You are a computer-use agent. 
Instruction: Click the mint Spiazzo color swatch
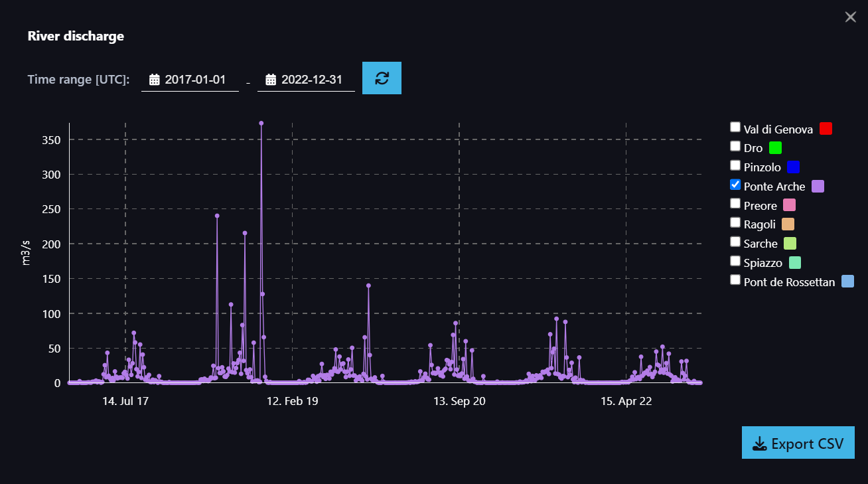pyautogui.click(x=794, y=263)
